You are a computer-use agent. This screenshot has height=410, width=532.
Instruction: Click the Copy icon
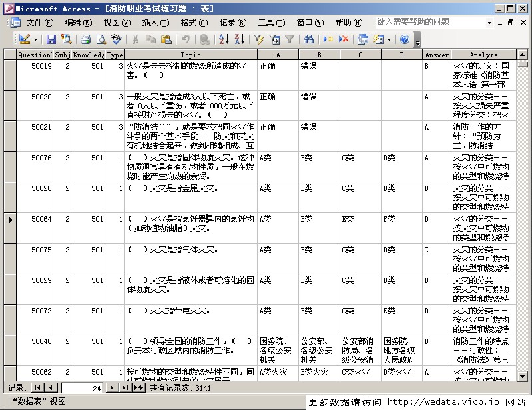pos(150,39)
